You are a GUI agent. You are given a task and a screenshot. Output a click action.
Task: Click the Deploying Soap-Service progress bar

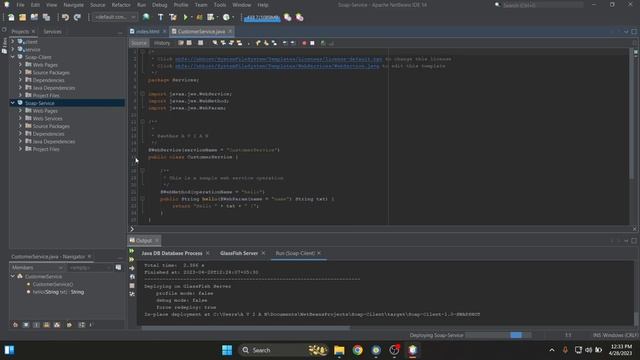coord(498,335)
